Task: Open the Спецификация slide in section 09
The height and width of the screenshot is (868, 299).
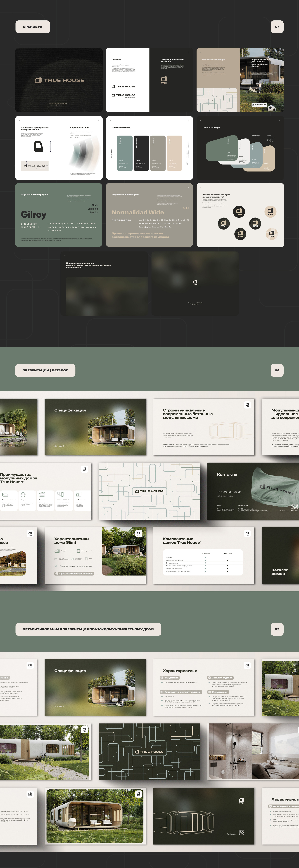Action: tap(95, 687)
